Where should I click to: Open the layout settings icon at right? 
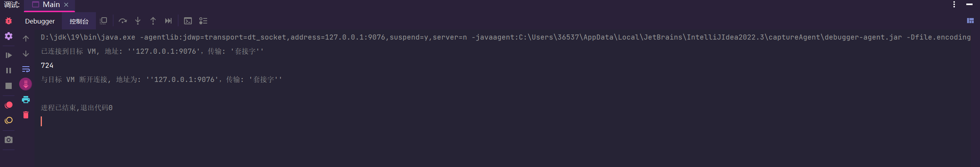pyautogui.click(x=970, y=21)
